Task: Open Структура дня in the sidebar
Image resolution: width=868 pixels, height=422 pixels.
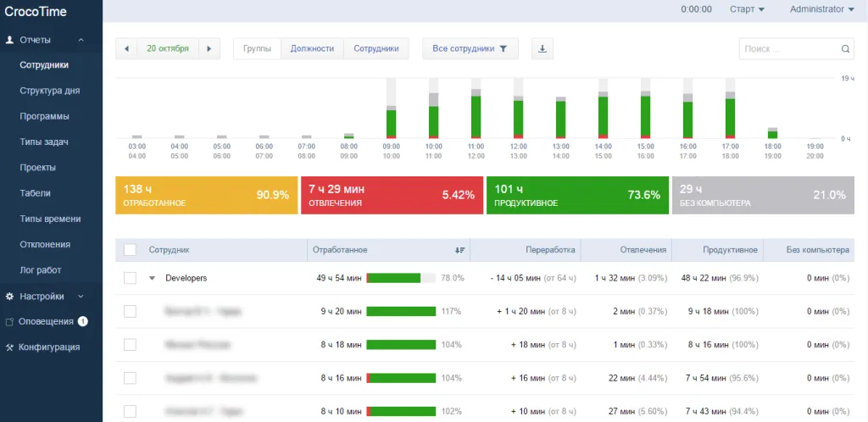Action: (49, 91)
